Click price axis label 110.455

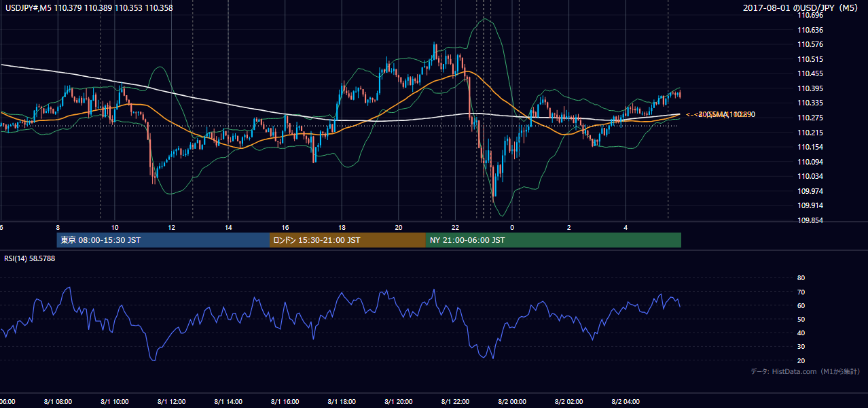pos(811,73)
